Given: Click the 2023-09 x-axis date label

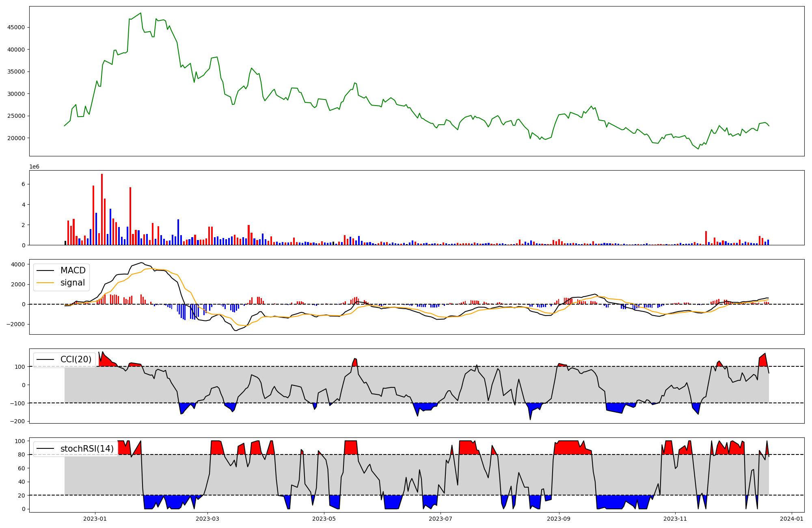Looking at the screenshot, I should point(559,519).
